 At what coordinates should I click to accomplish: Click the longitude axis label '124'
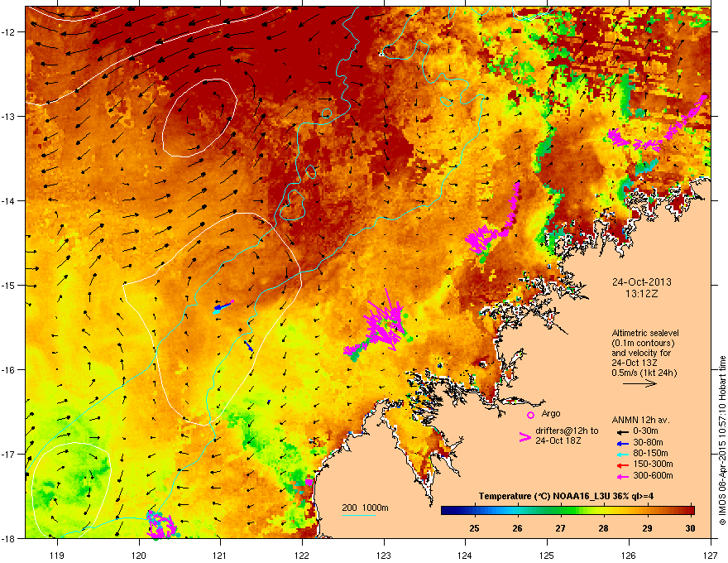pos(465,555)
